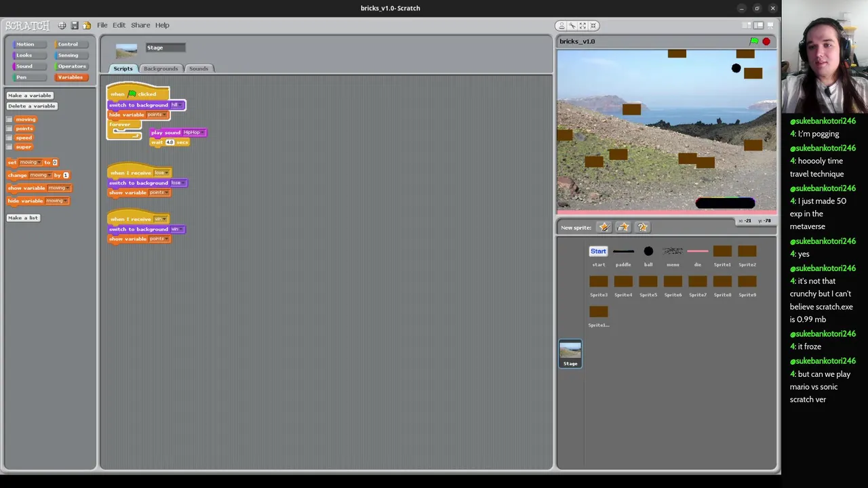Open variable dropdown in change block
The height and width of the screenshot is (488, 868).
click(x=39, y=176)
